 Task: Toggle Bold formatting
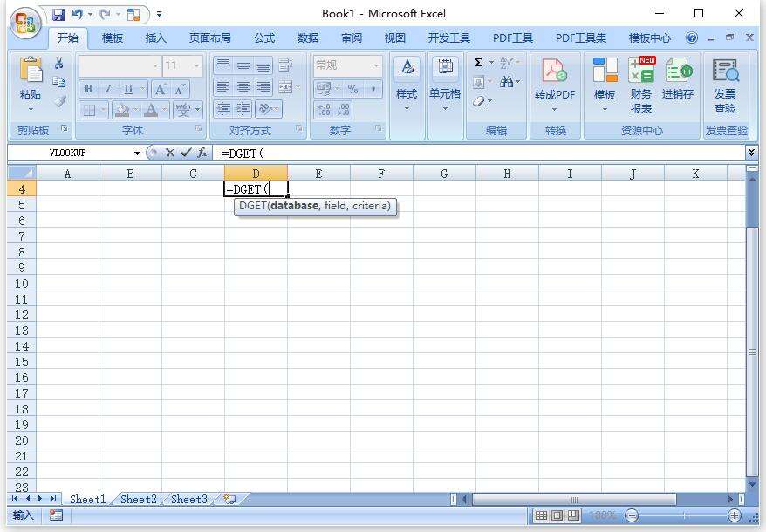pyautogui.click(x=88, y=89)
